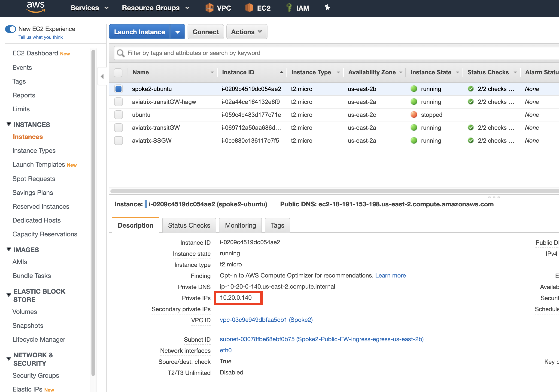
Task: Click the search magnifier icon in filter bar
Action: 121,53
